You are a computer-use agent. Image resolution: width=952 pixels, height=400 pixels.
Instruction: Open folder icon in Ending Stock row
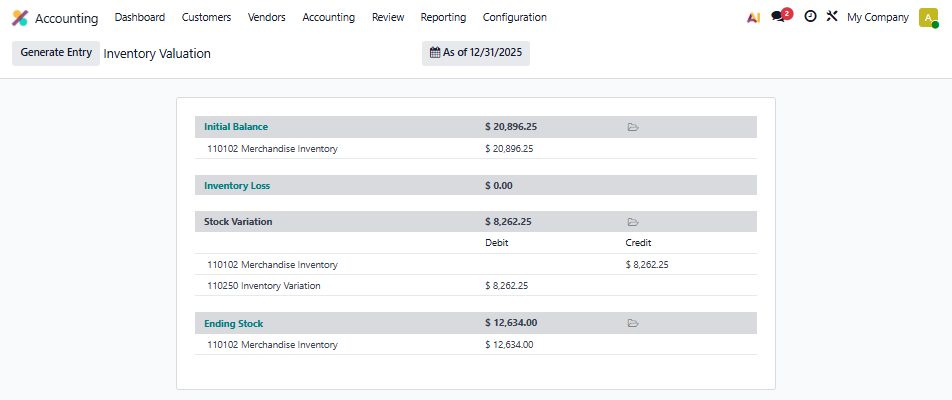coord(633,324)
